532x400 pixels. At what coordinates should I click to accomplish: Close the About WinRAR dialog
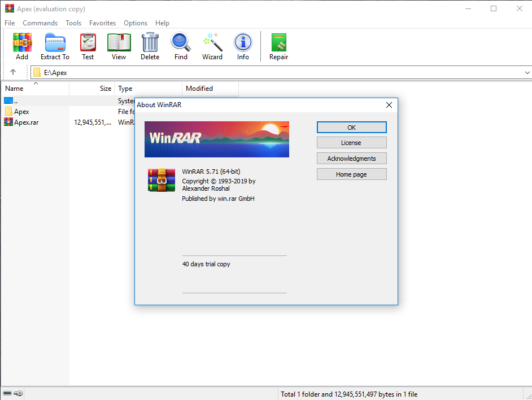(389, 105)
